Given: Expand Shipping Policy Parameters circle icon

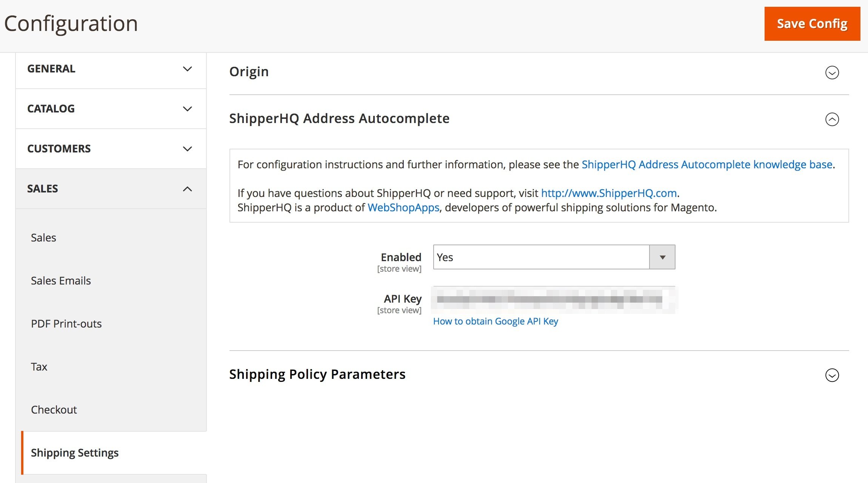Looking at the screenshot, I should [x=832, y=375].
